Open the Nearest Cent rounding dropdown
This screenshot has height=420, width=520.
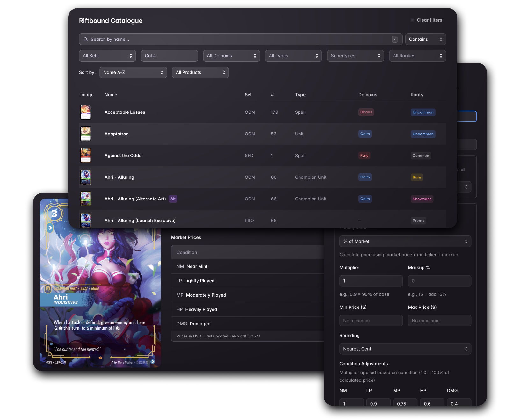pyautogui.click(x=405, y=349)
